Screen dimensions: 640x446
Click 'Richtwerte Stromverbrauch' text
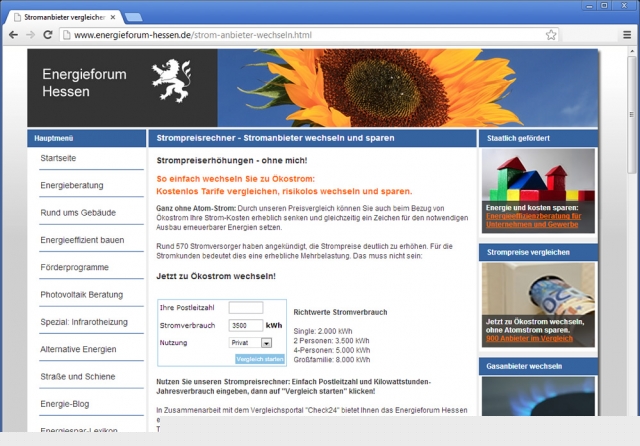pos(340,312)
